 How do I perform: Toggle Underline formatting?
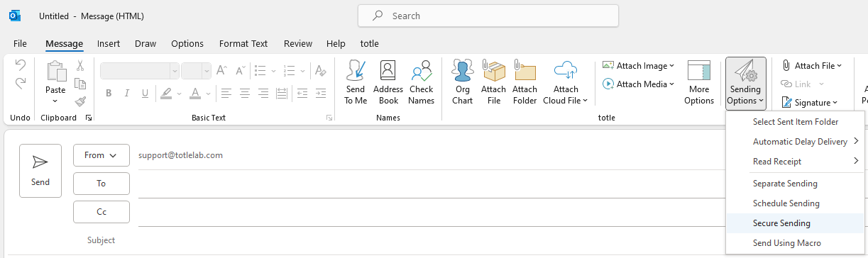pyautogui.click(x=145, y=93)
